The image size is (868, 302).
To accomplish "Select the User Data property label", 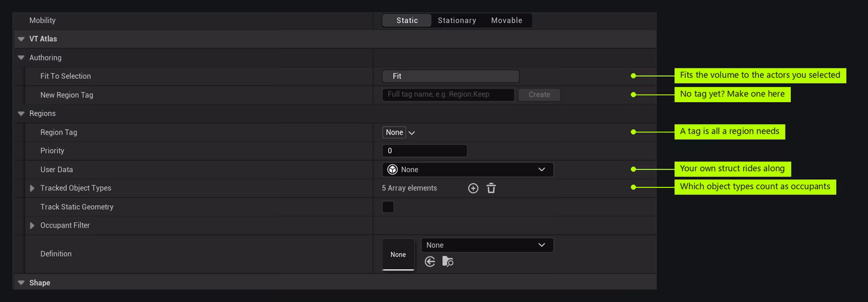I will (56, 169).
